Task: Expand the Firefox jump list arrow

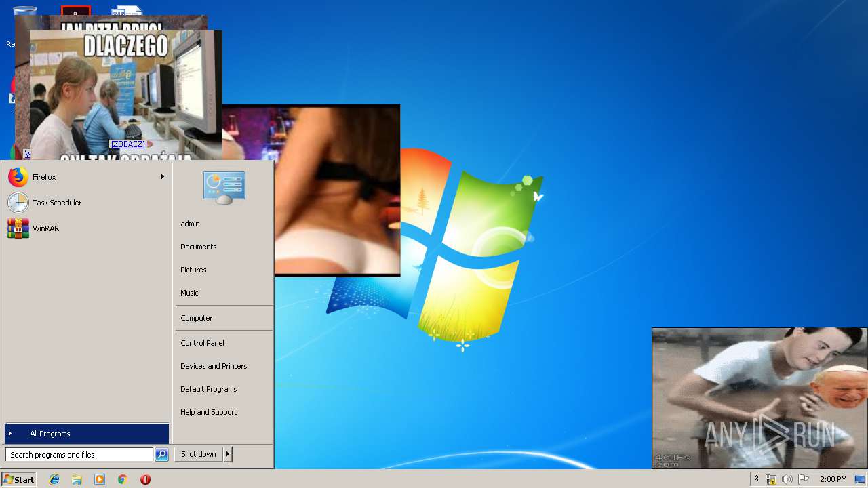Action: coord(163,177)
